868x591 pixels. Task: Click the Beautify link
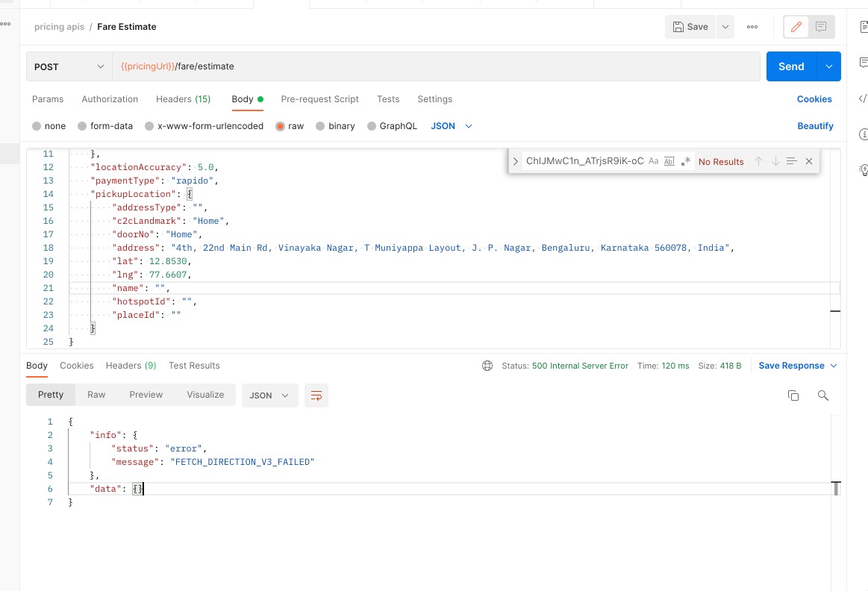pos(815,126)
